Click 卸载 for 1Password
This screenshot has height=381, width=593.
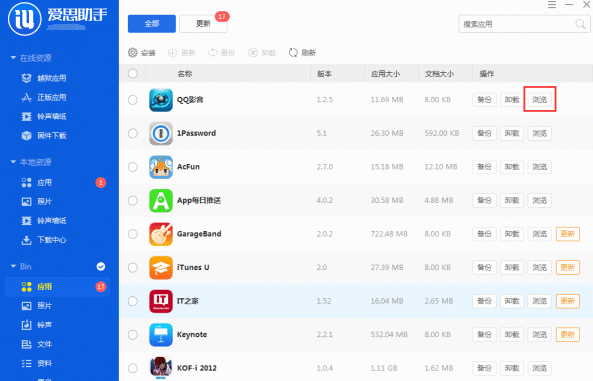point(512,133)
